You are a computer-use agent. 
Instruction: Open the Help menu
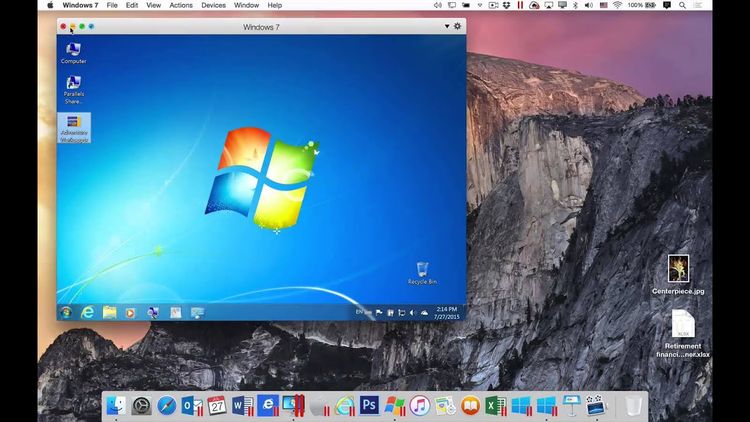pyautogui.click(x=275, y=5)
